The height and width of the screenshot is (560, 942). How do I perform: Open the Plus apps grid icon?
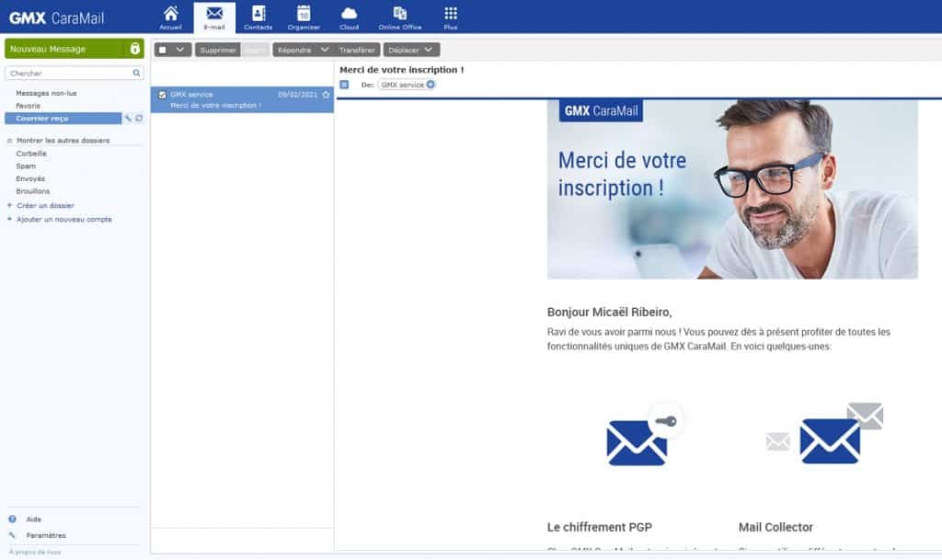451,17
